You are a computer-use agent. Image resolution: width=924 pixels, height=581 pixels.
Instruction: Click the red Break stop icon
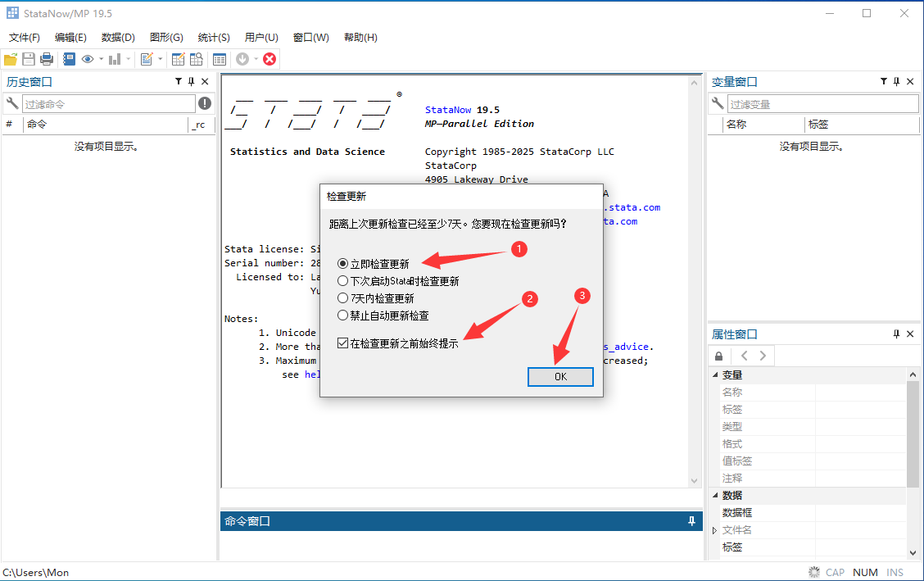click(x=269, y=59)
